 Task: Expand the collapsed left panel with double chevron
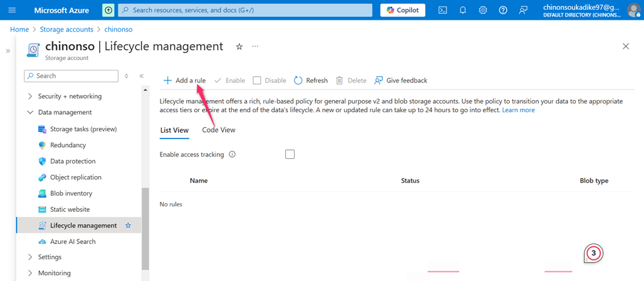click(x=8, y=51)
